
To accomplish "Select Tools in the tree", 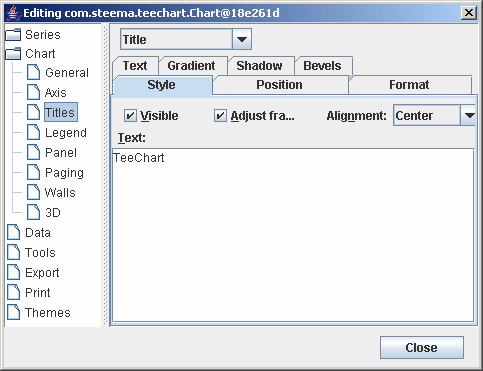I will pyautogui.click(x=40, y=253).
